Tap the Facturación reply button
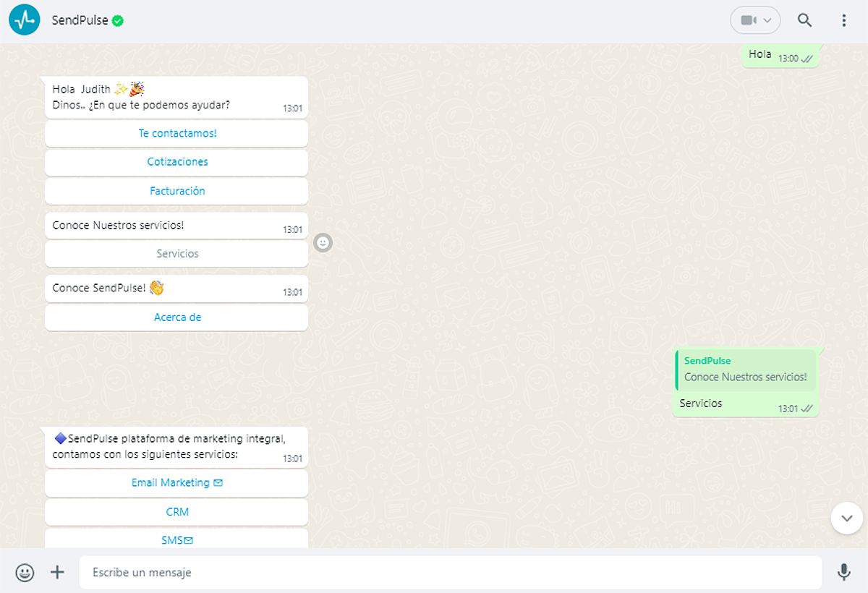The height and width of the screenshot is (593, 868). (x=176, y=191)
